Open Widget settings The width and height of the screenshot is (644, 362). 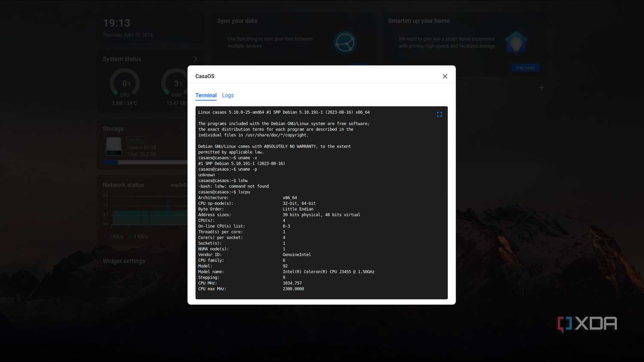click(x=124, y=261)
